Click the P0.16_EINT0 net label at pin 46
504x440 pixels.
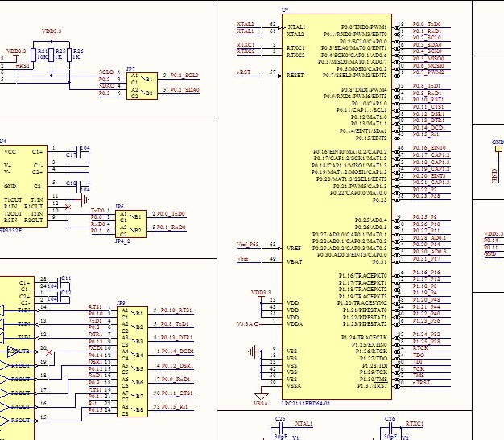429,148
